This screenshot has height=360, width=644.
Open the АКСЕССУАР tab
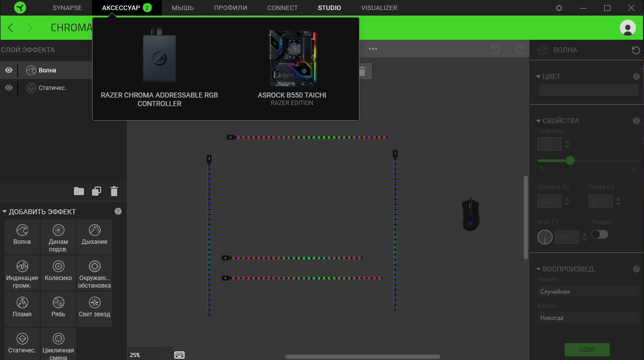(x=127, y=8)
